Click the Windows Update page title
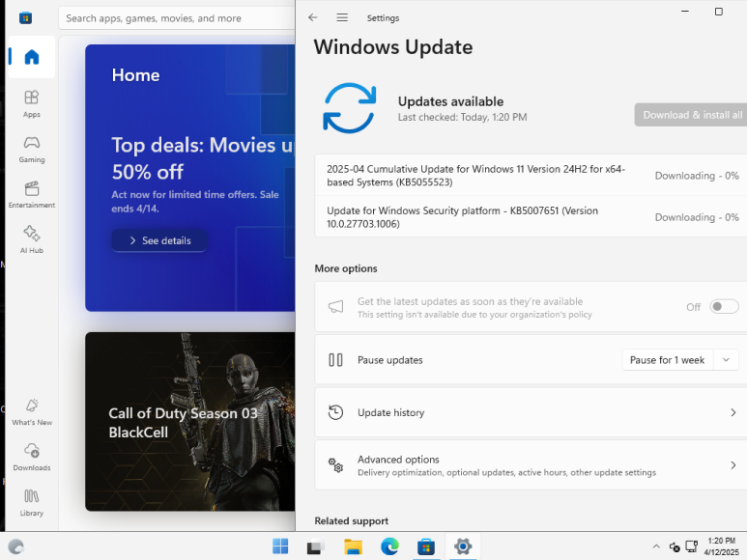Viewport: 747px width, 560px height. coord(393,47)
